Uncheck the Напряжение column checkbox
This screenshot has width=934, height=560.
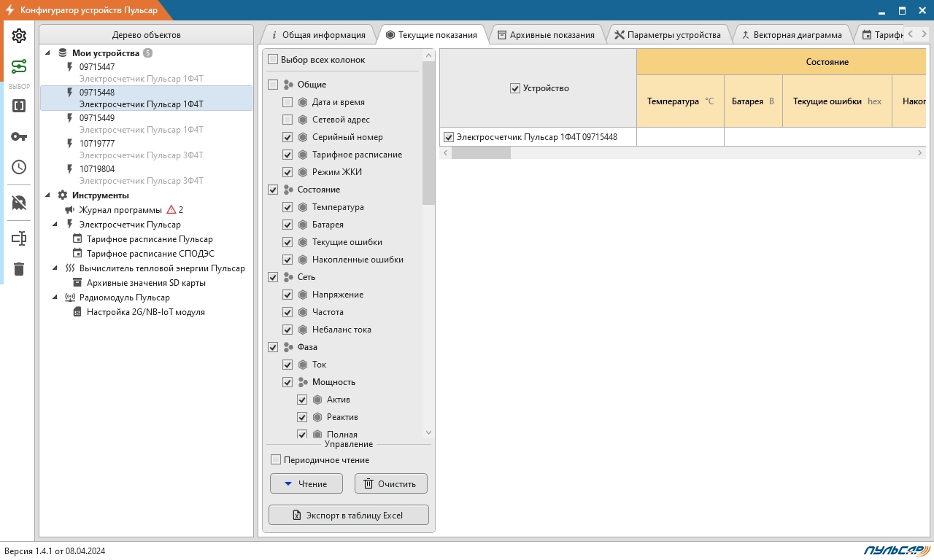[287, 295]
